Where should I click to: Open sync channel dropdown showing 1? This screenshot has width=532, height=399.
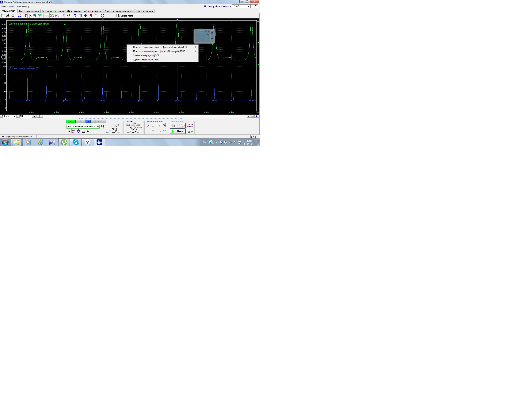(x=150, y=131)
